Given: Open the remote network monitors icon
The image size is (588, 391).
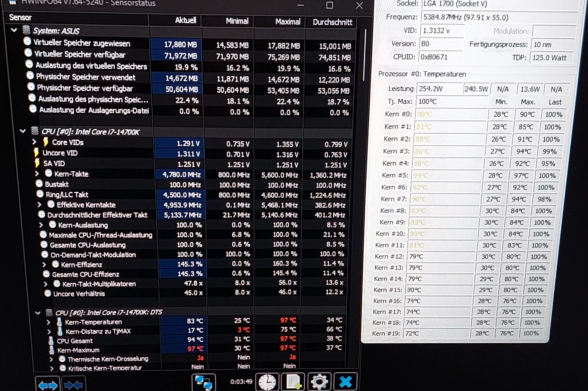Looking at the screenshot, I should point(204,382).
